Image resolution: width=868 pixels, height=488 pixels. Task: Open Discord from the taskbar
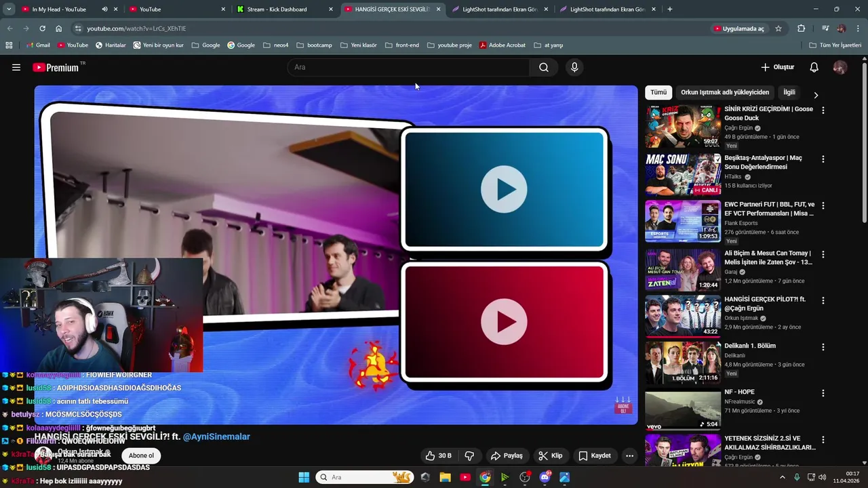pos(545,477)
